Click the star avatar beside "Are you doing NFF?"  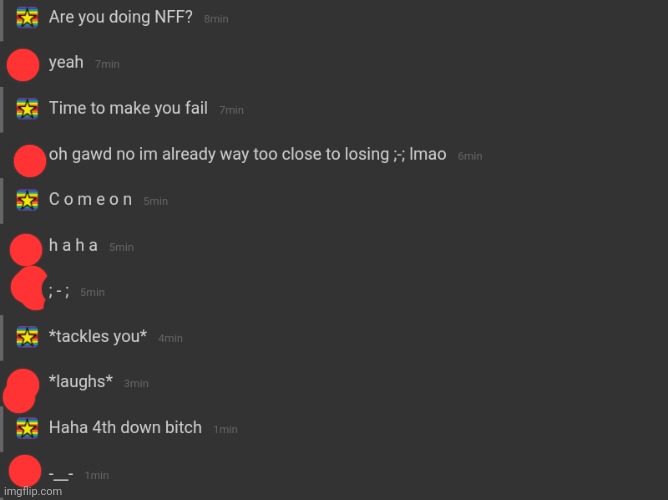coord(27,18)
